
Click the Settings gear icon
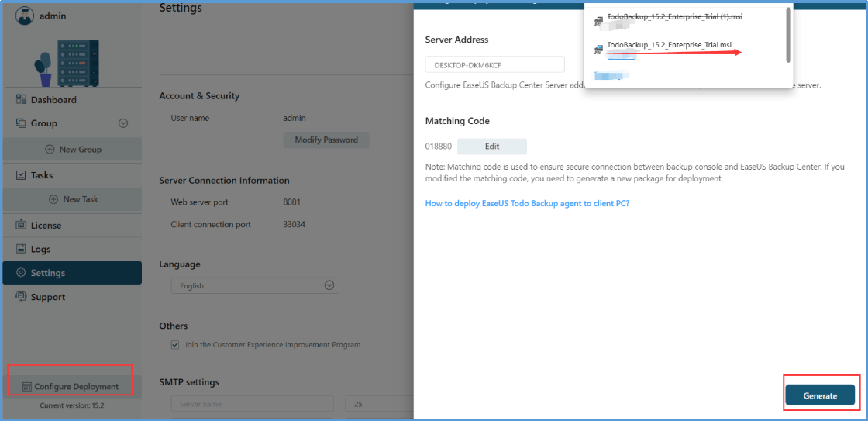coord(22,273)
